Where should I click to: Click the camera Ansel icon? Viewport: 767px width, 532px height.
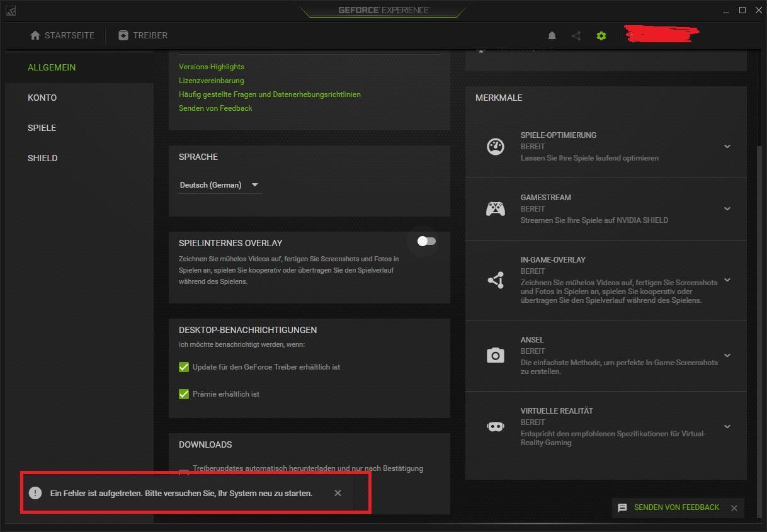pos(496,356)
